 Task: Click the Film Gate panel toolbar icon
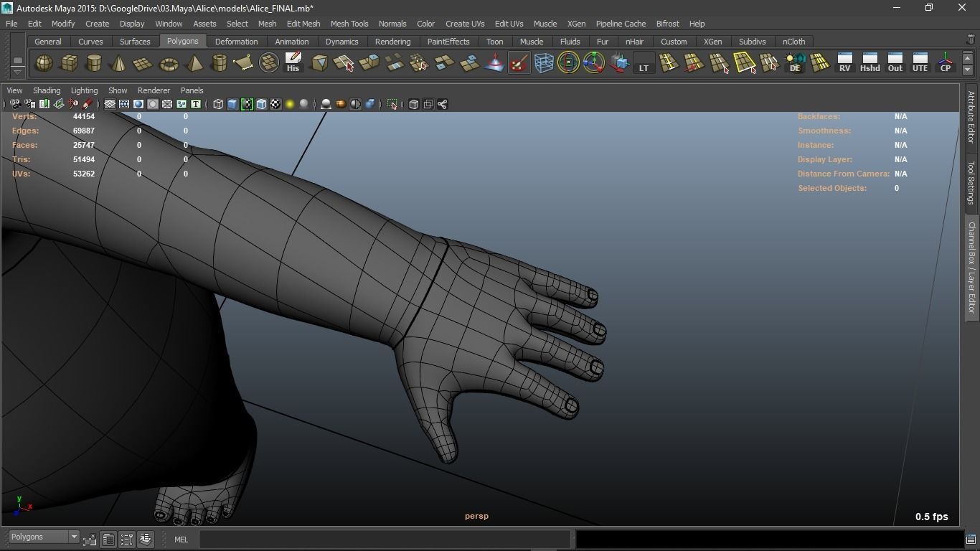point(124,104)
